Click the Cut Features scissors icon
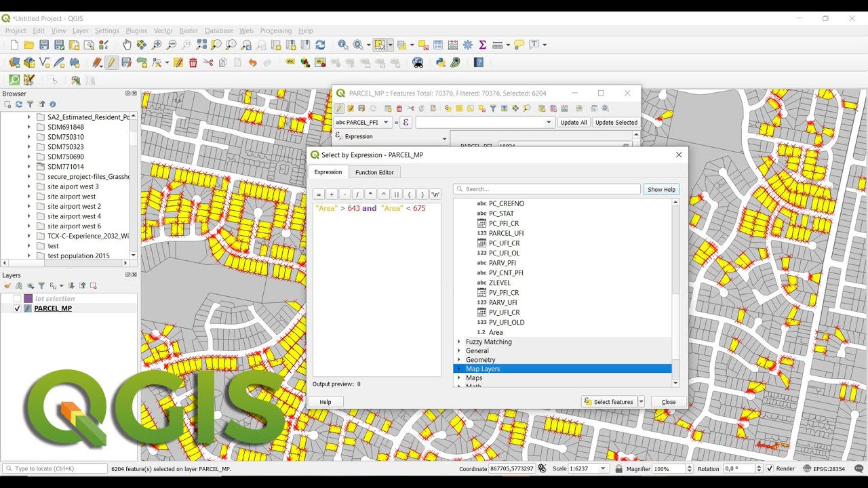The image size is (868, 488). (x=208, y=62)
